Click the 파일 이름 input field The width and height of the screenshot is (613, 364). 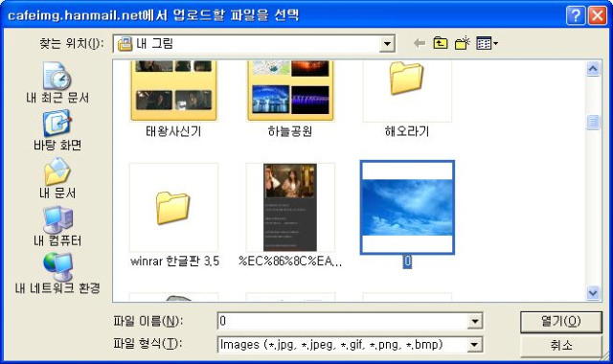[343, 322]
